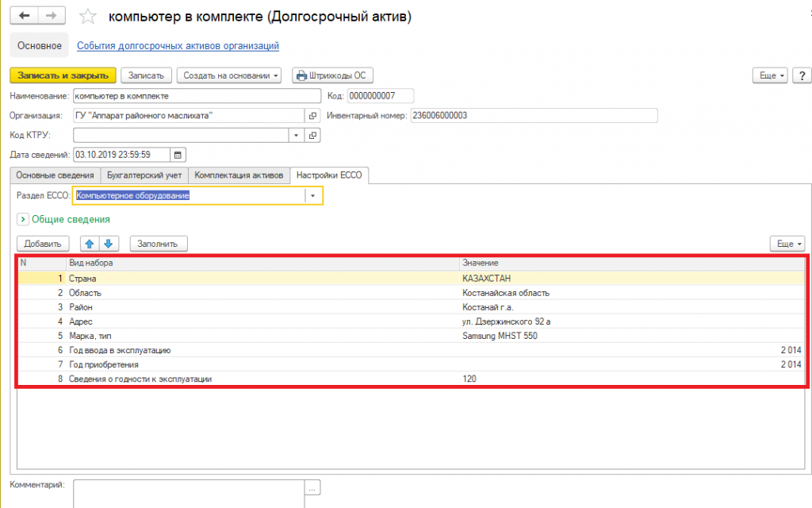Image resolution: width=812 pixels, height=508 pixels.
Task: Add this asset to favorites star
Action: coord(89,17)
